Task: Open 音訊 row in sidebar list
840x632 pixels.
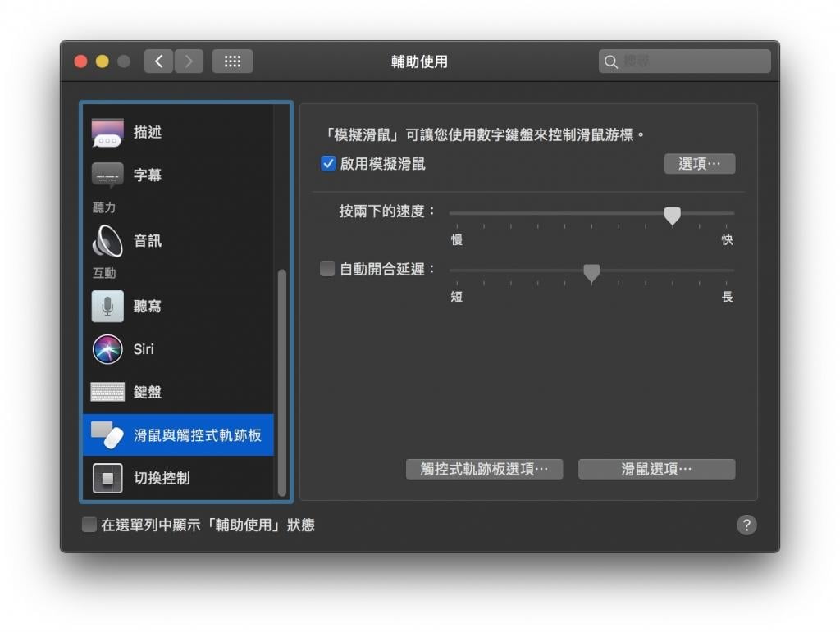Action: (178, 241)
